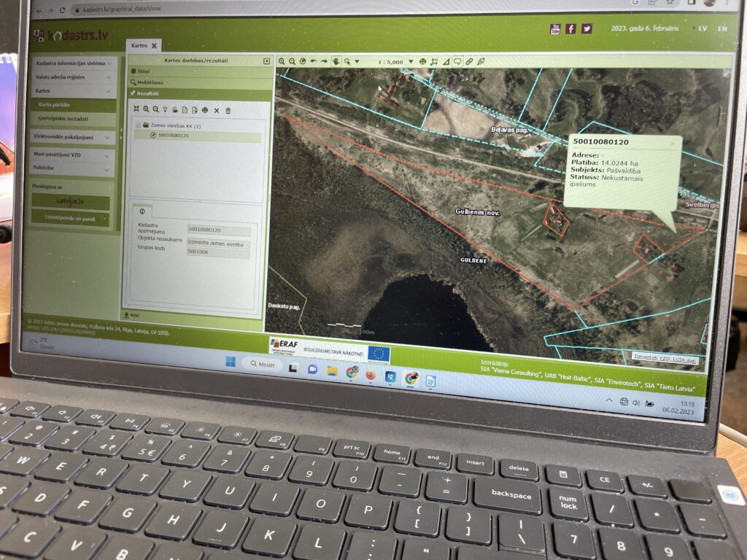Image resolution: width=747 pixels, height=560 pixels.
Task: Click the lightbulb highlight icon in results
Action: point(166,109)
